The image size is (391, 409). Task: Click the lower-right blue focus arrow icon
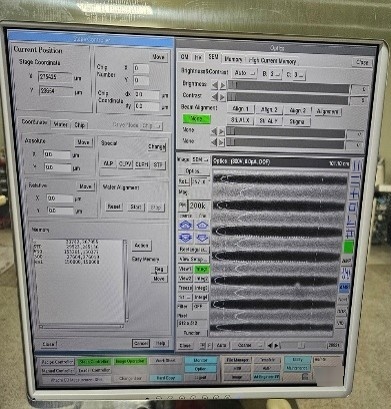pos(202,238)
